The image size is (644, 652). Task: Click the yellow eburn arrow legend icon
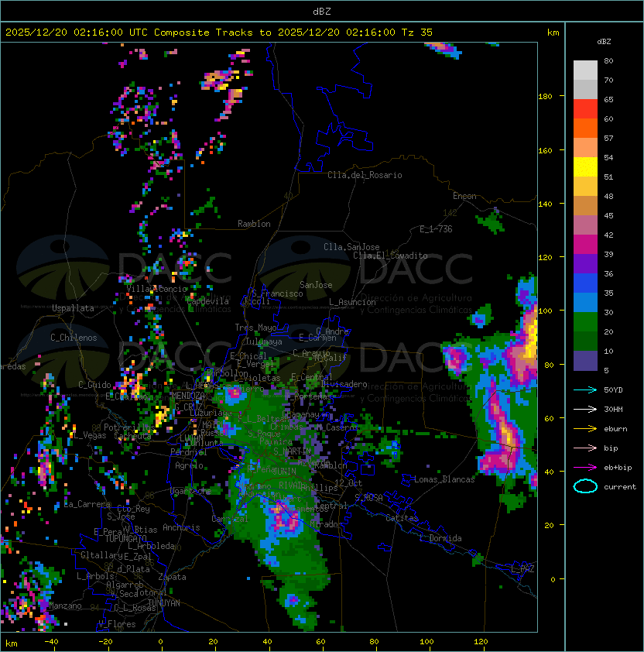point(585,429)
